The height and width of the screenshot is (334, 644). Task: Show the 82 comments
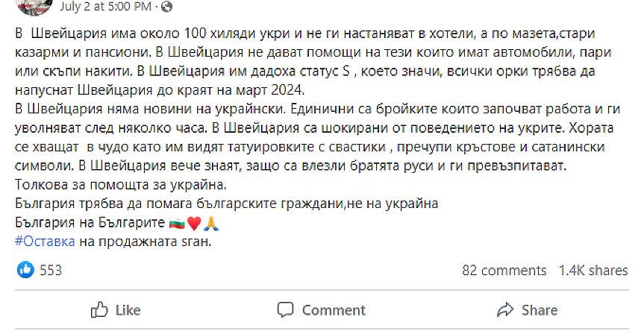coord(504,270)
